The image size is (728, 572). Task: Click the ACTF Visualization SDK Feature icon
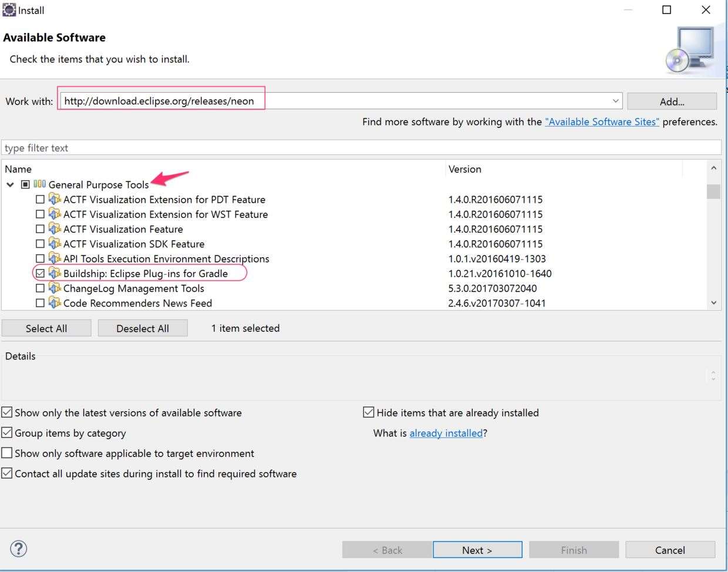pyautogui.click(x=55, y=244)
